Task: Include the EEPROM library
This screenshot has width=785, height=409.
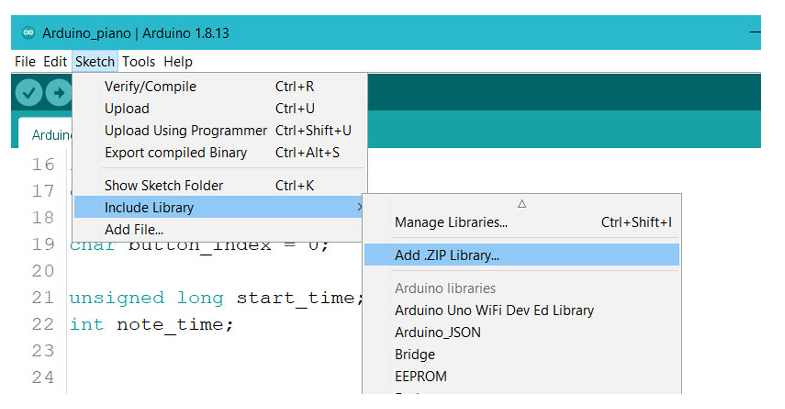Action: (x=421, y=377)
